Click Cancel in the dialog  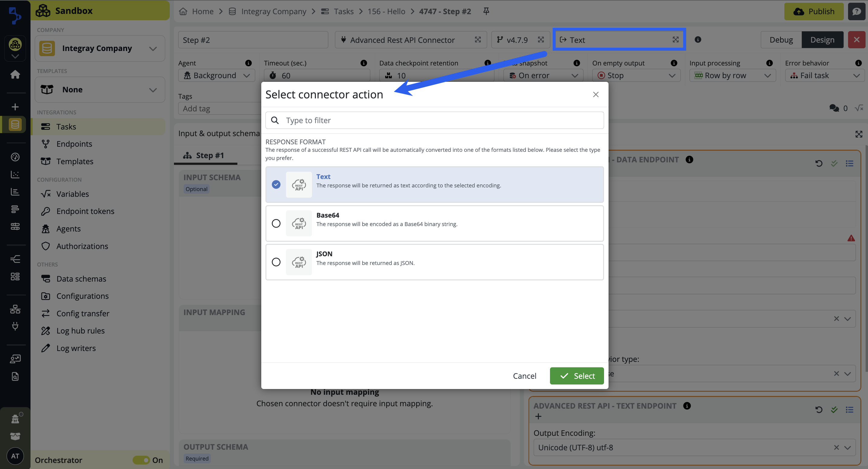click(524, 376)
